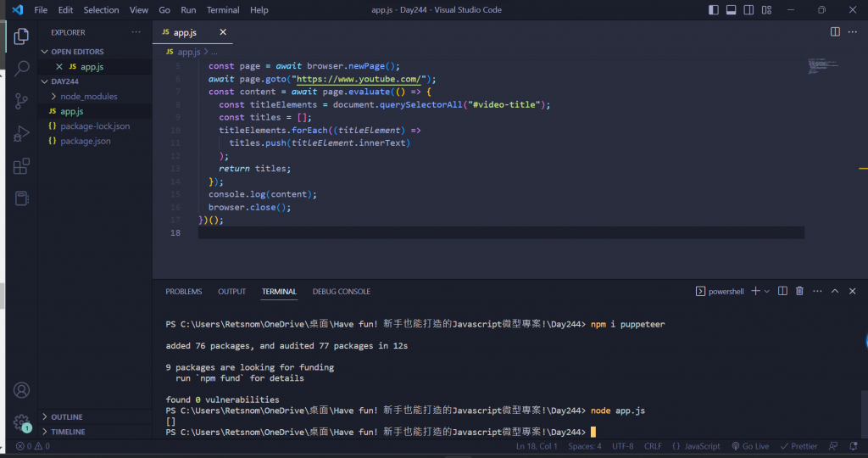
Task: Open the Accounts menu icon
Action: pyautogui.click(x=21, y=390)
